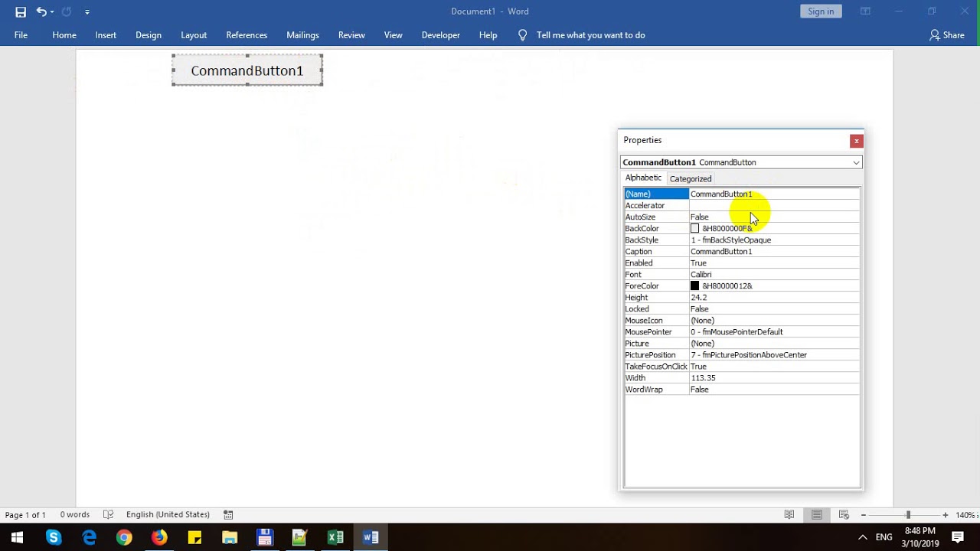
Task: Click the spelling proofing icon in status bar
Action: [x=109, y=515]
